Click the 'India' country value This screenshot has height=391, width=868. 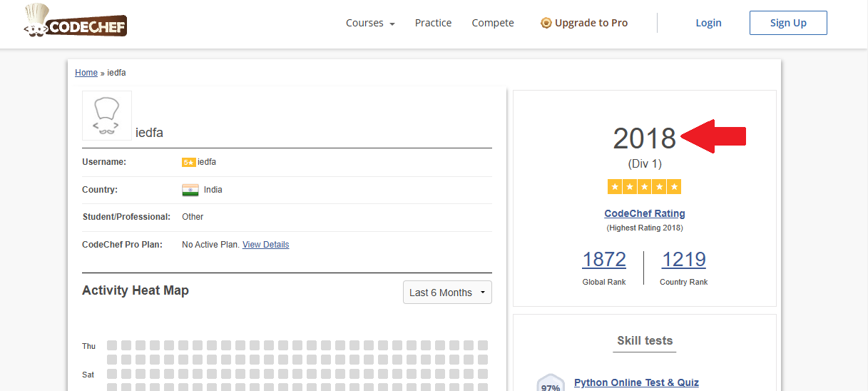[x=213, y=190]
